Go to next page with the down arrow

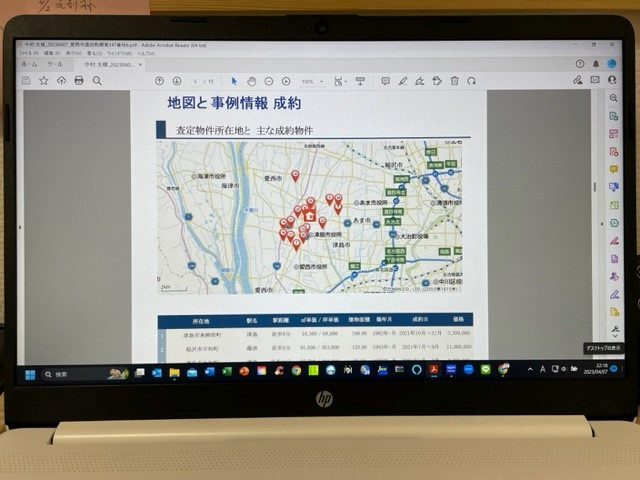click(177, 81)
